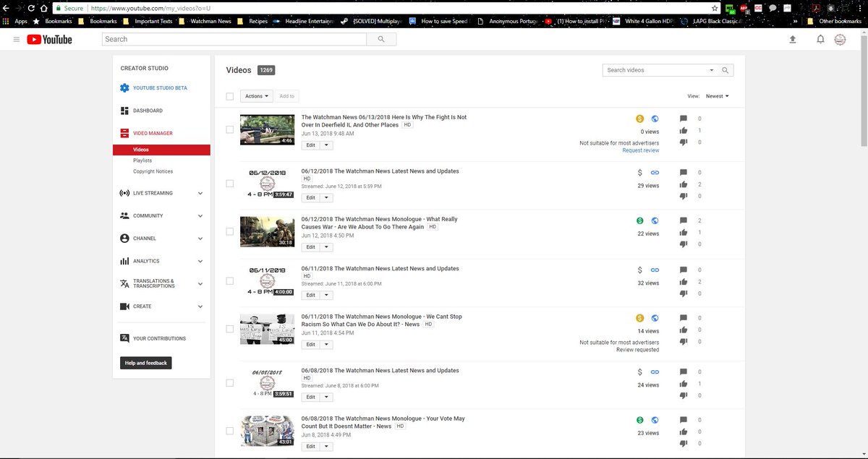Image resolution: width=868 pixels, height=459 pixels.
Task: Select checkbox for Your Vote May Count video
Action: 230,431
